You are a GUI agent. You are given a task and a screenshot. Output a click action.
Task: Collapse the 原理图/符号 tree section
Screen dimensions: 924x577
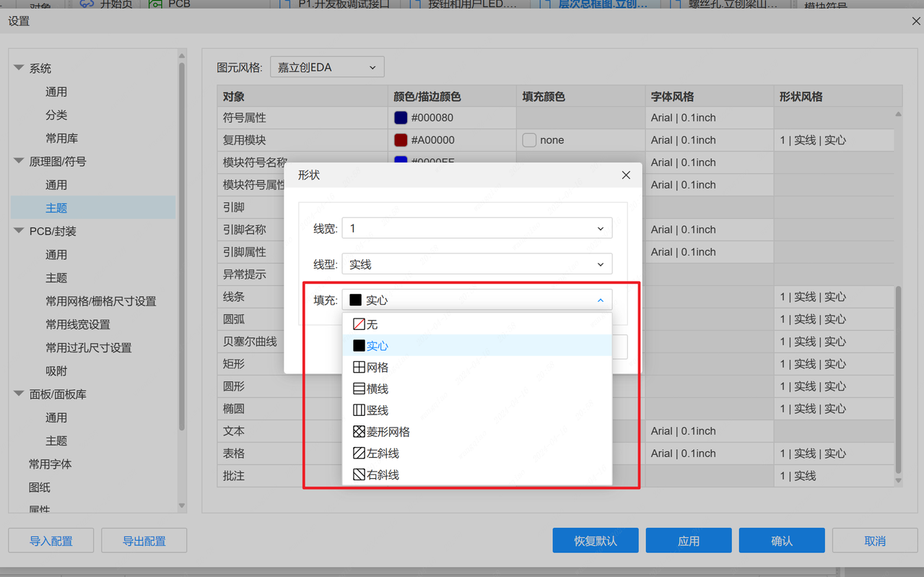point(19,161)
